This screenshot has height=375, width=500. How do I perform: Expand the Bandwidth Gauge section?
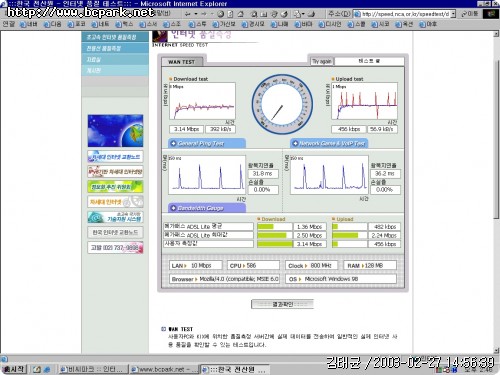coord(207,208)
